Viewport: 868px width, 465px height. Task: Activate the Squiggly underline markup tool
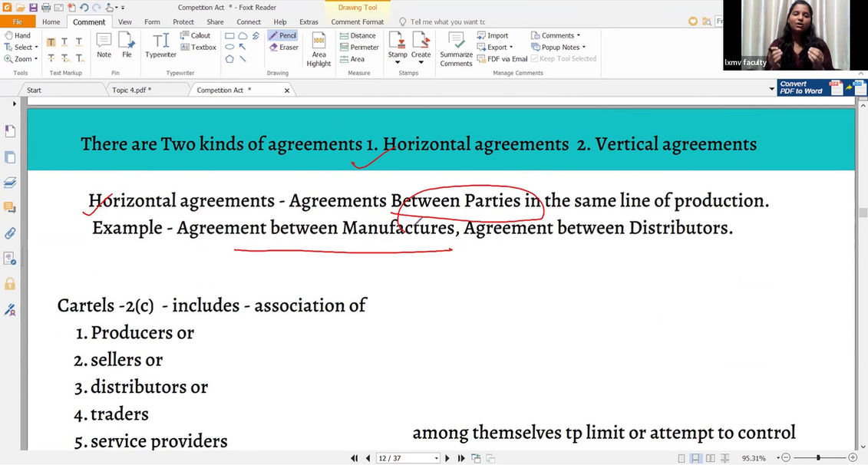pos(64,42)
